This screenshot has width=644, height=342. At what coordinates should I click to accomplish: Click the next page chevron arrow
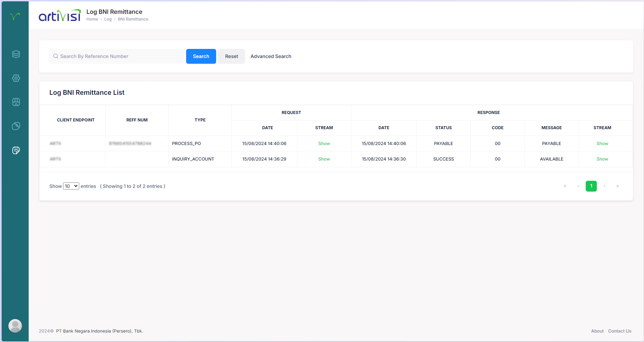tap(605, 186)
